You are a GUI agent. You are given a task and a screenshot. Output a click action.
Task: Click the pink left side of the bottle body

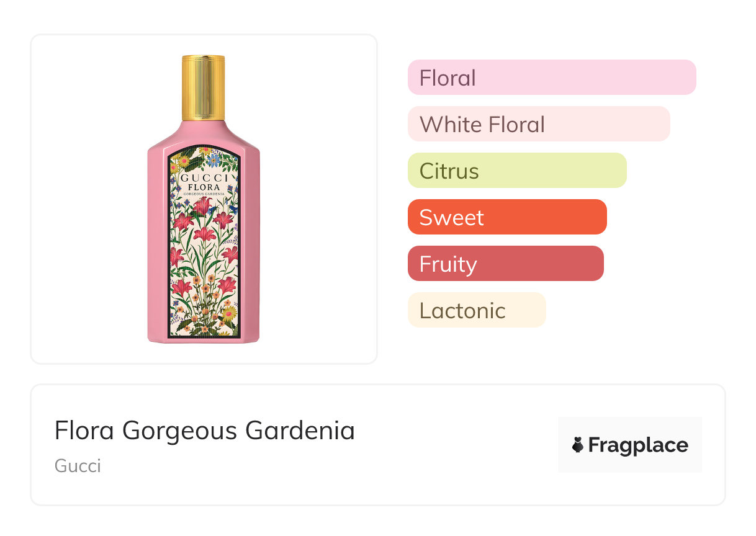(158, 248)
